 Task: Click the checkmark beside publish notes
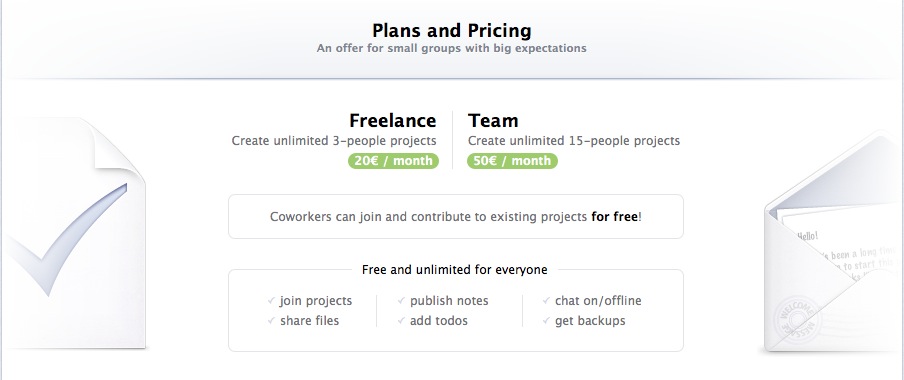[x=401, y=300]
